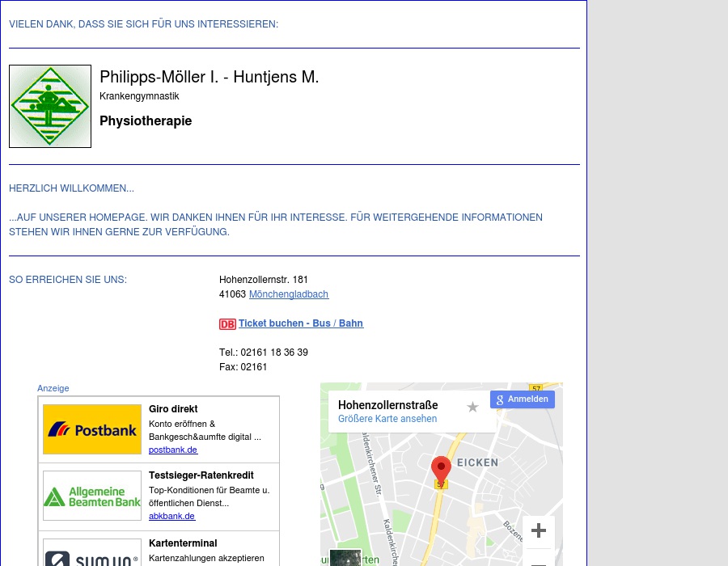The width and height of the screenshot is (728, 566).
Task: Open 'Größere Karte ansehen' map link
Action: point(387,419)
